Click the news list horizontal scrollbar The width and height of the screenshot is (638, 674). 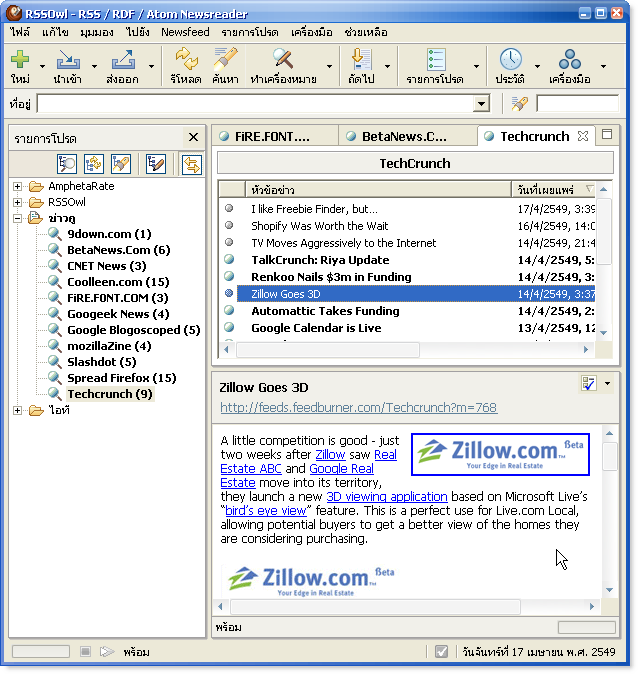click(x=406, y=349)
